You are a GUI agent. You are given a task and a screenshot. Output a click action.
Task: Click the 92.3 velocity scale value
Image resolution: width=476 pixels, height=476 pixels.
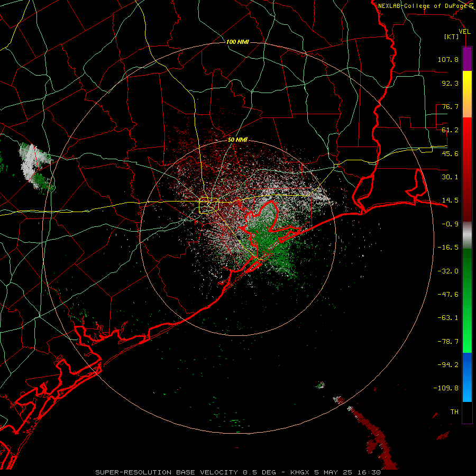pos(450,83)
